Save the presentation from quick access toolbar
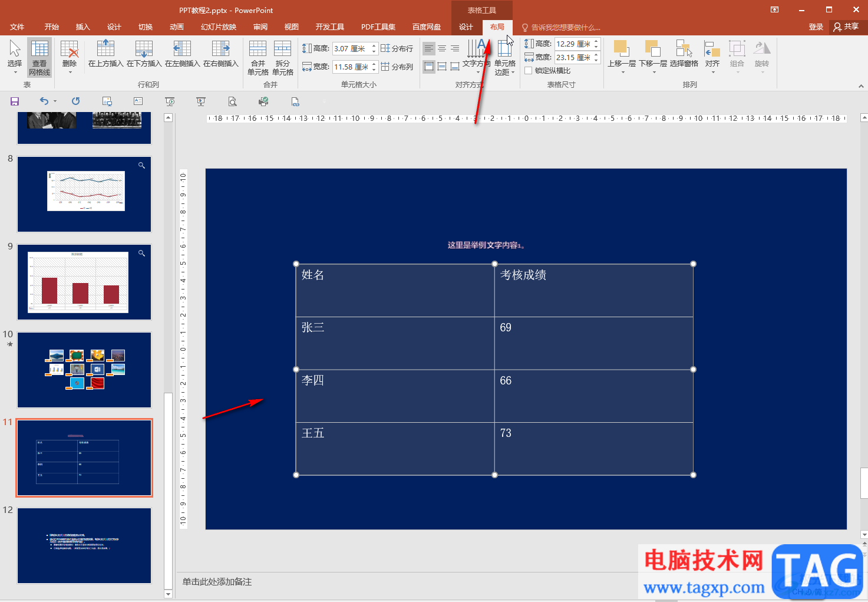Screen dimensions: 868x602 15,101
